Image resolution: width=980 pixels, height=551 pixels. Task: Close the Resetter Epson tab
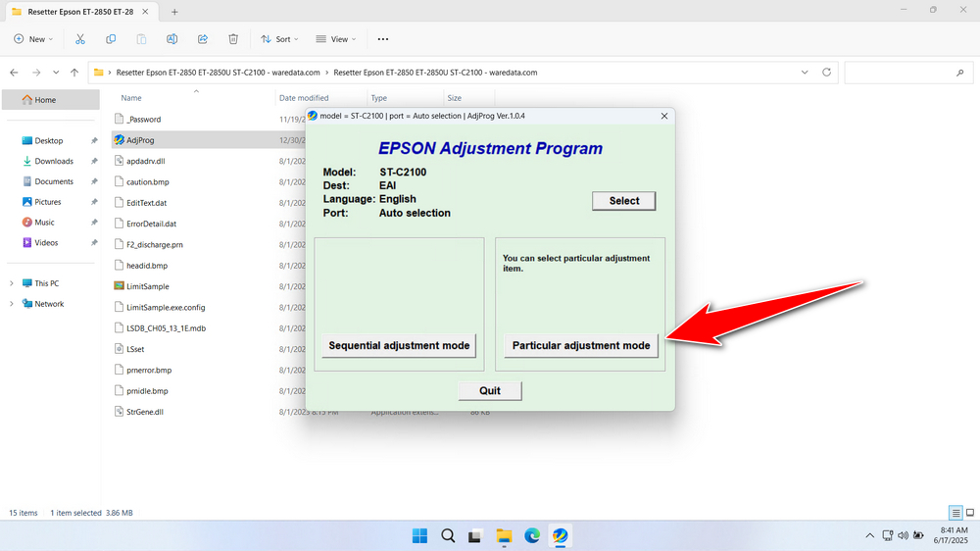pos(145,12)
